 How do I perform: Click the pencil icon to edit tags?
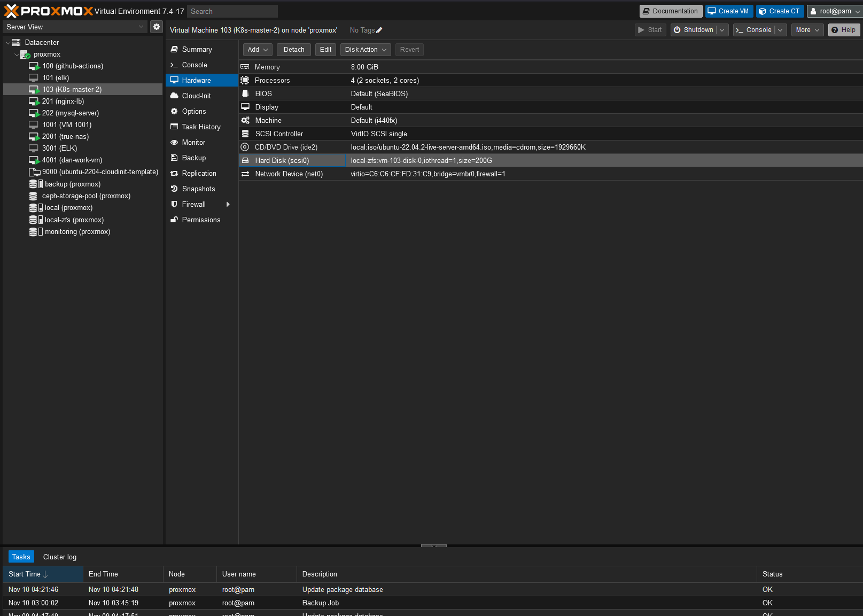click(x=379, y=30)
